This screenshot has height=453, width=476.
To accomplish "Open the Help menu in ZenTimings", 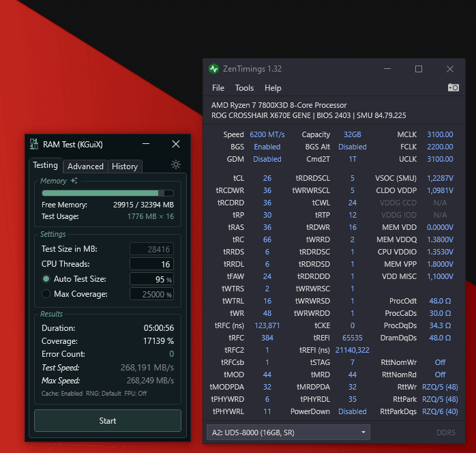I will [273, 88].
